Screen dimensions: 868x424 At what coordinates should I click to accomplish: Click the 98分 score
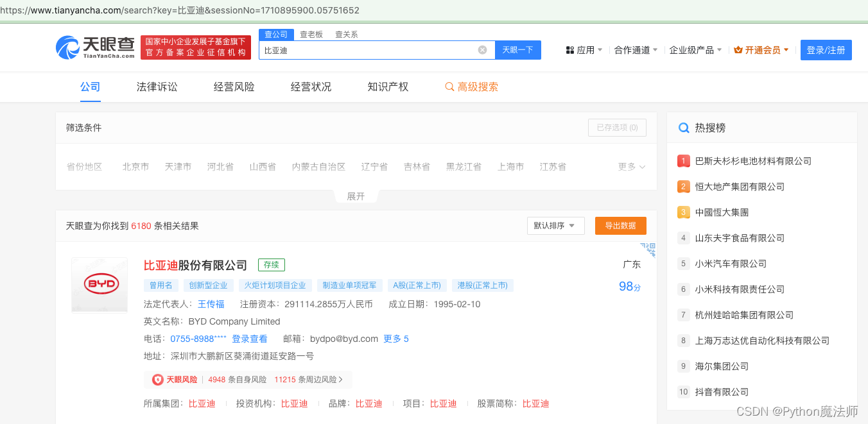[x=630, y=287]
